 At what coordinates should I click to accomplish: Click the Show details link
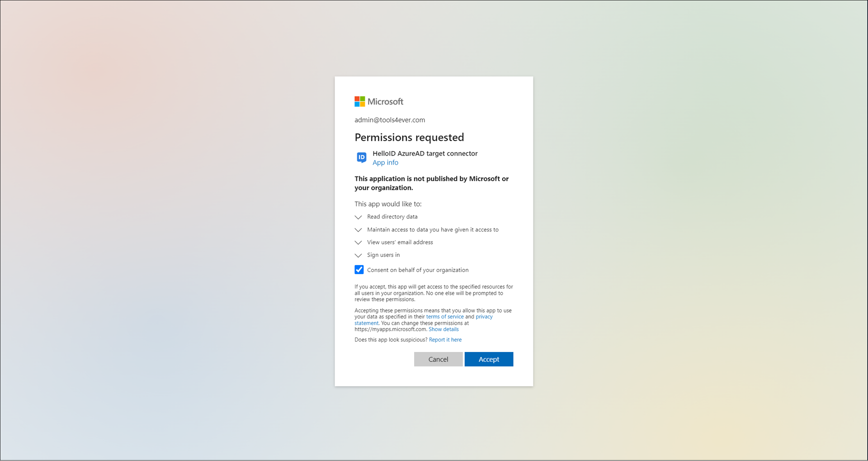click(443, 329)
